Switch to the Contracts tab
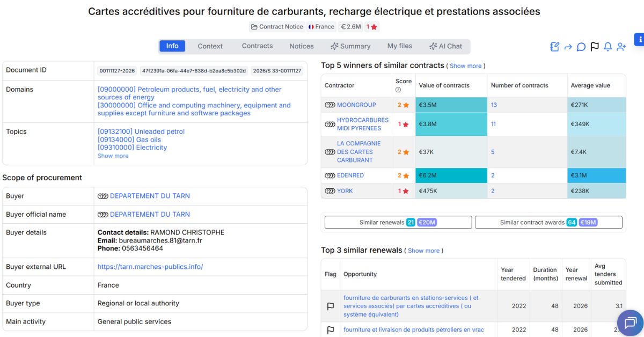 257,46
